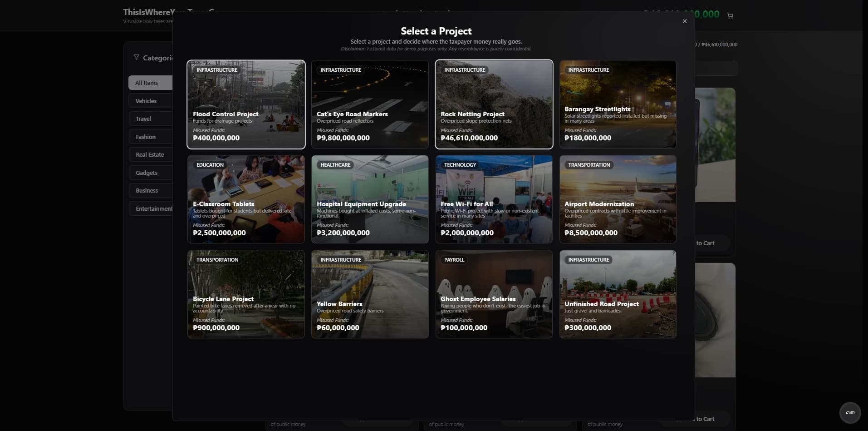This screenshot has width=868, height=431.
Task: Choose the E-Classroom Tablets card
Action: pyautogui.click(x=246, y=199)
